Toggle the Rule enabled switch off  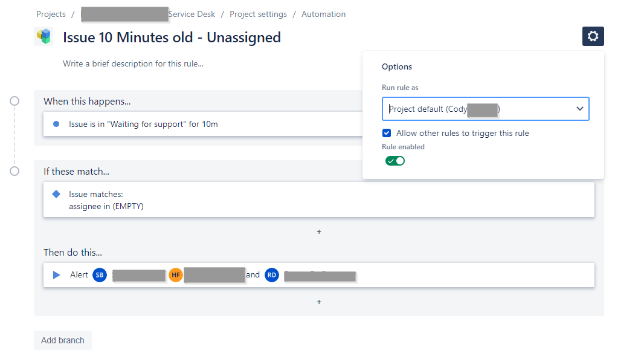coord(394,161)
